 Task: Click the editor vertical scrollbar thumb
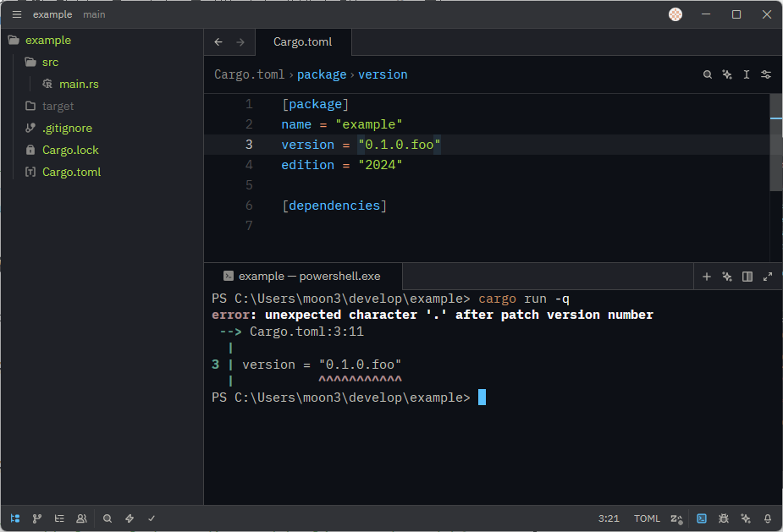775,142
